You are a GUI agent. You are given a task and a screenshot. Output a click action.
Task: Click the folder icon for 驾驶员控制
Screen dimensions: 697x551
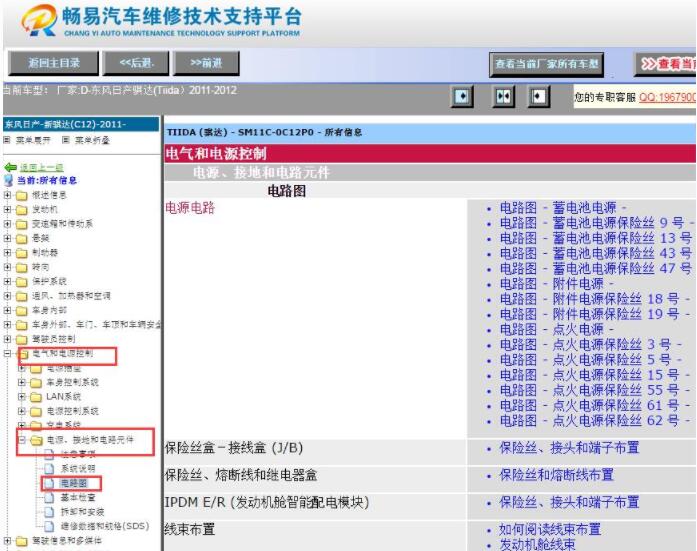(x=21, y=339)
